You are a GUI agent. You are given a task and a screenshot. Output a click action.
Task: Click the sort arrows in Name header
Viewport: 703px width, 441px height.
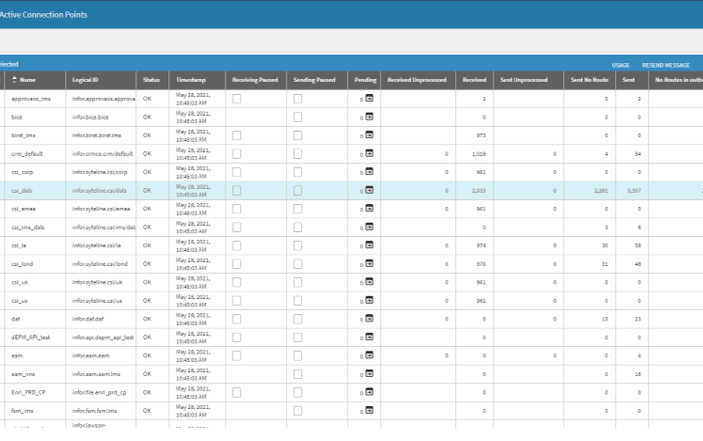click(14, 80)
